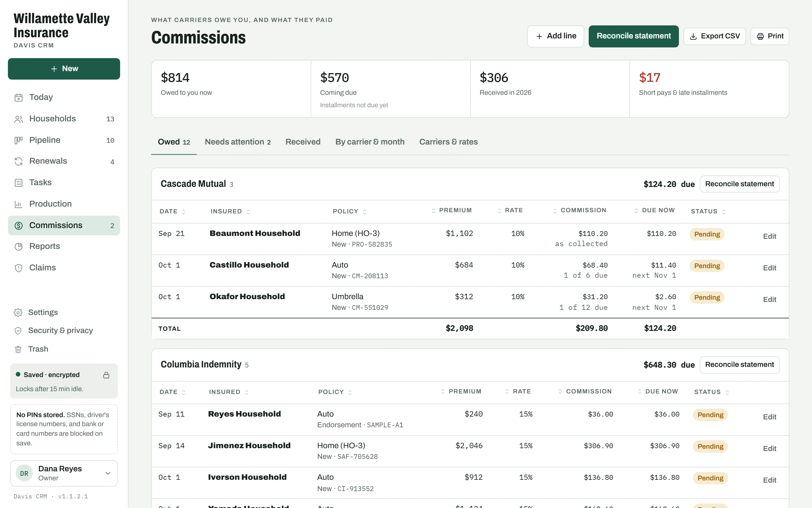812x508 pixels.
Task: Edit the Beaumont Household commission line
Action: click(769, 237)
